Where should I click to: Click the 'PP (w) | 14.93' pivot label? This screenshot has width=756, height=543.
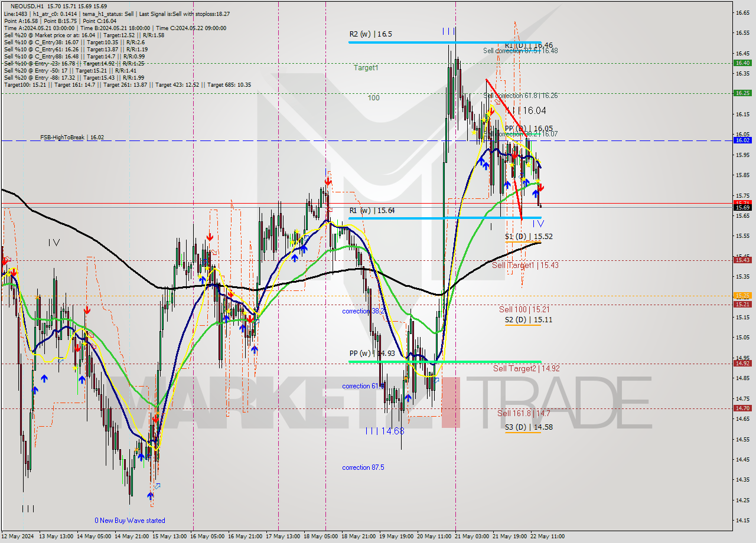[372, 354]
